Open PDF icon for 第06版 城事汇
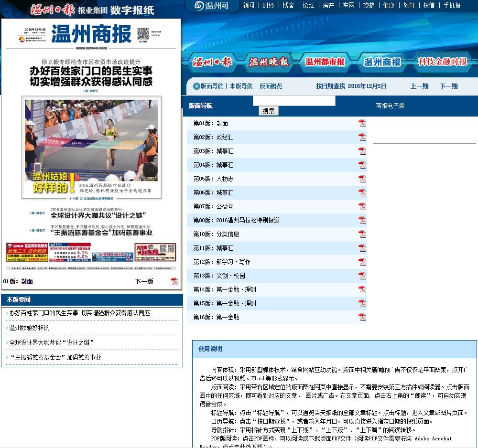Screen dimensions: 478x448 pyautogui.click(x=362, y=192)
